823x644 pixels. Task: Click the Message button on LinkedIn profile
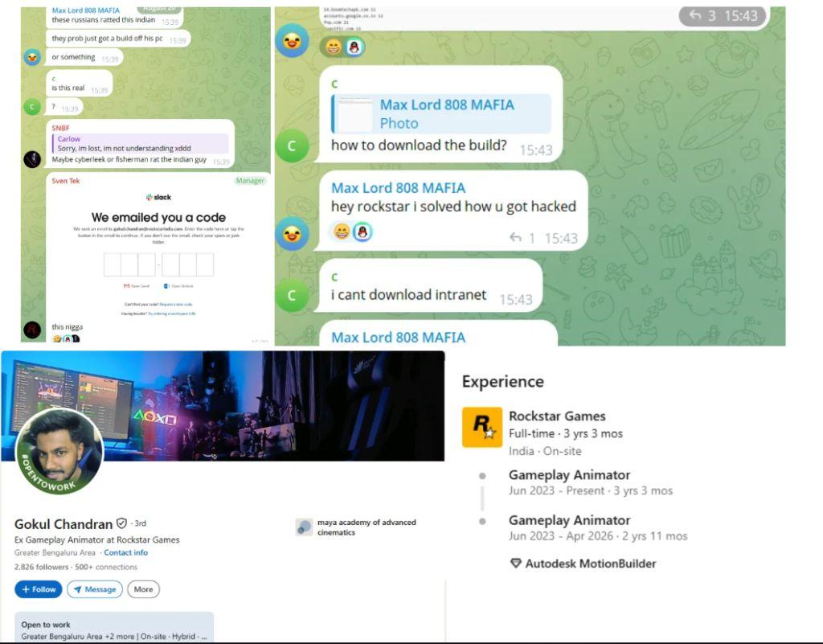pyautogui.click(x=95, y=589)
